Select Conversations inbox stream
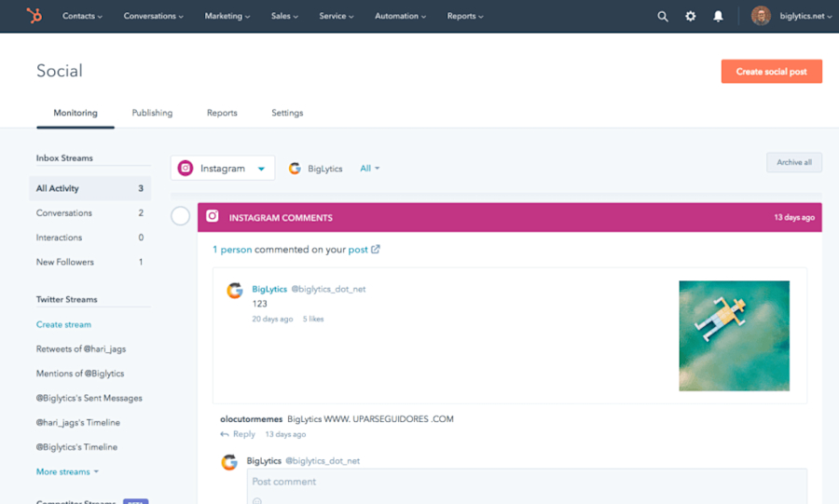The height and width of the screenshot is (504, 839). click(89, 212)
